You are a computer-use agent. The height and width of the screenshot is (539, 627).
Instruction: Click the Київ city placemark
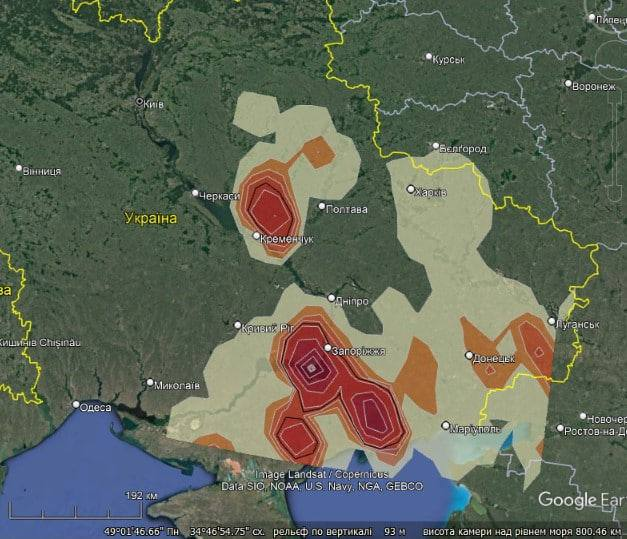tap(140, 102)
